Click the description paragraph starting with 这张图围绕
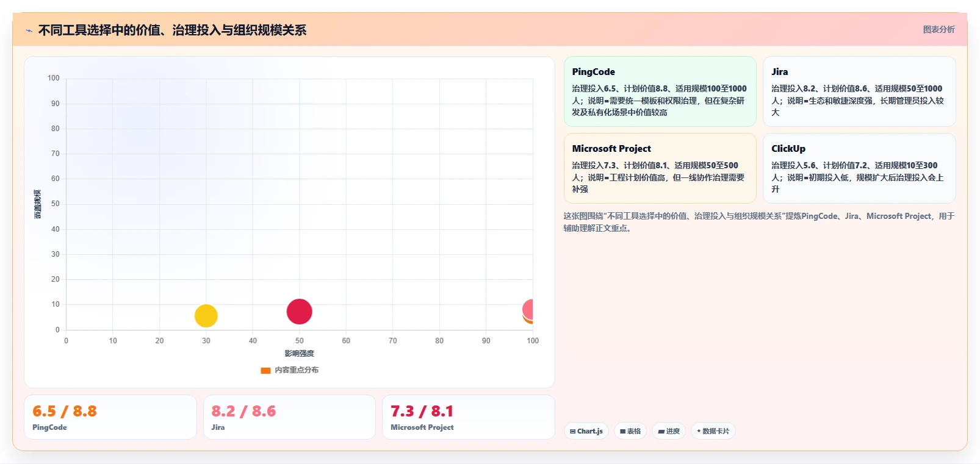980x464 pixels. (758, 222)
